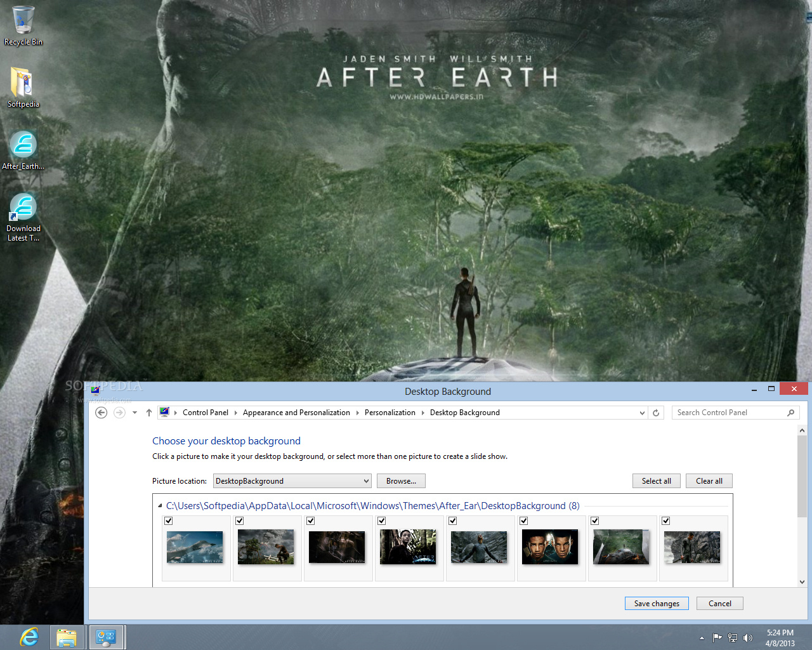Viewport: 812px width, 650px height.
Task: Refresh the Desktop Background page
Action: [x=656, y=413]
